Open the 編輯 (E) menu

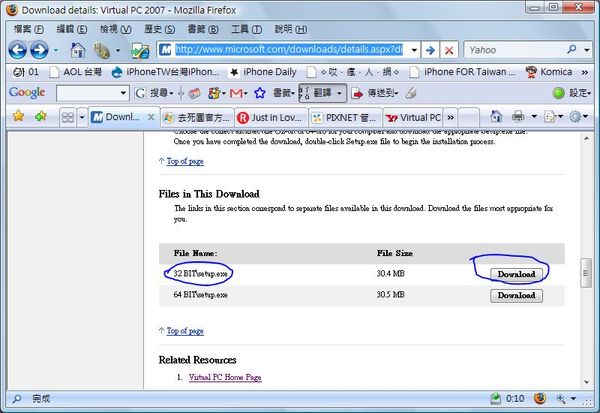coord(72,29)
